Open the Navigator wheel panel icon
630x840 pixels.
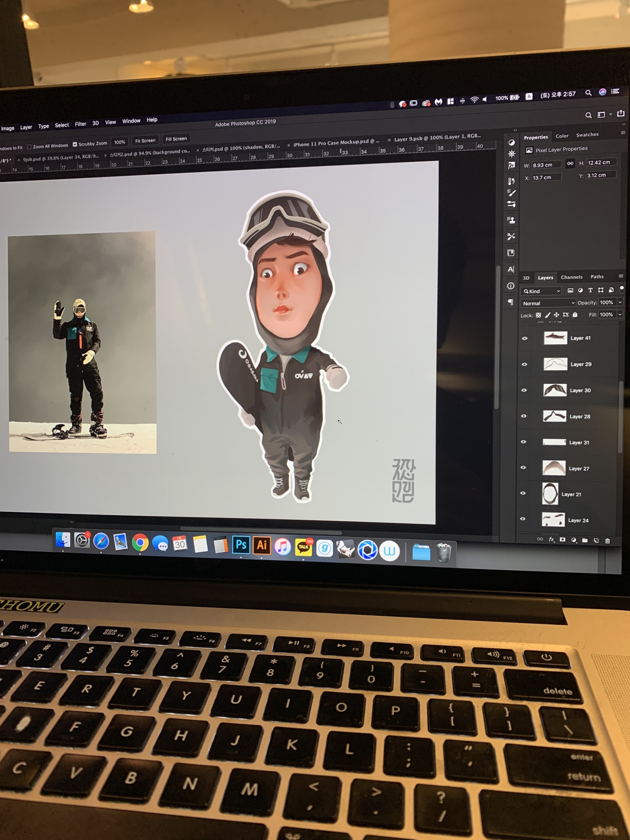click(511, 154)
